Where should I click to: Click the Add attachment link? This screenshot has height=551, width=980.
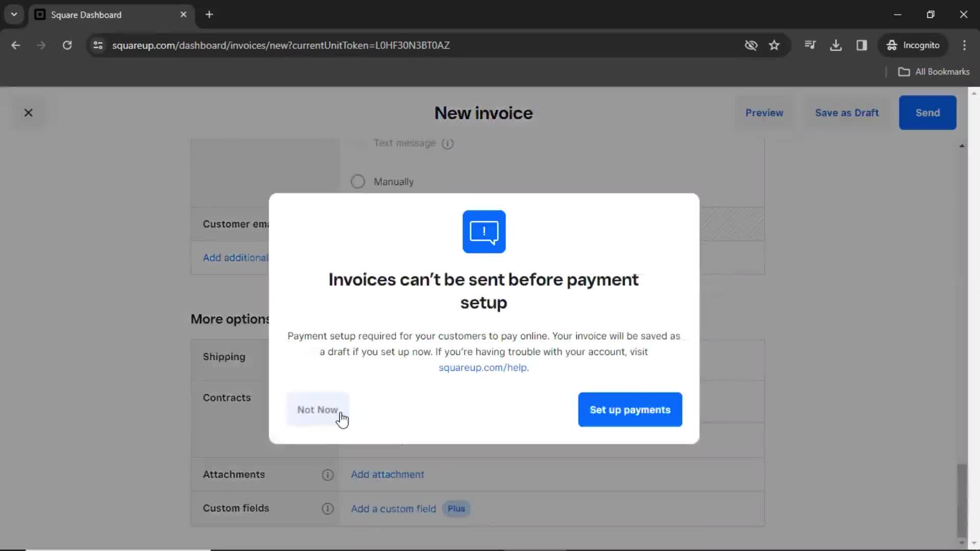386,474
